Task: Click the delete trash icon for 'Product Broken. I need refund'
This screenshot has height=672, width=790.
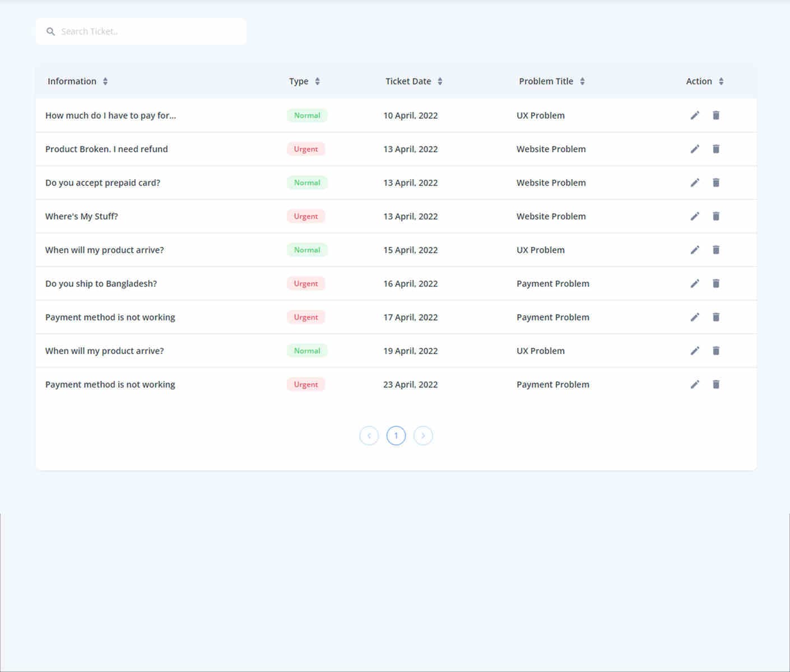Action: 716,149
